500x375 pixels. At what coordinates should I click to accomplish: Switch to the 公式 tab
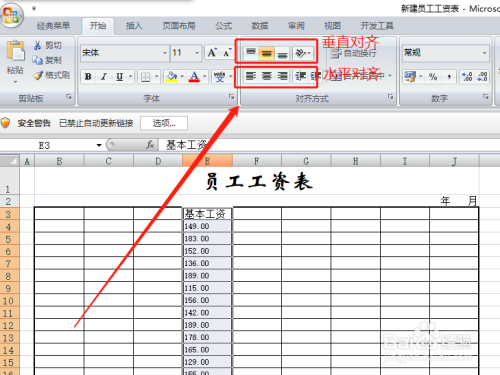224,26
